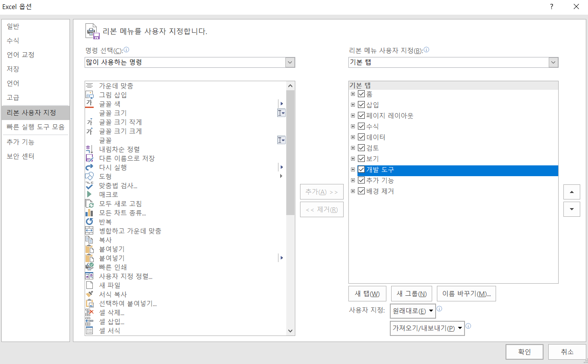Click the 그림 삽입 icon
Image resolution: width=588 pixels, height=364 pixels.
click(89, 95)
